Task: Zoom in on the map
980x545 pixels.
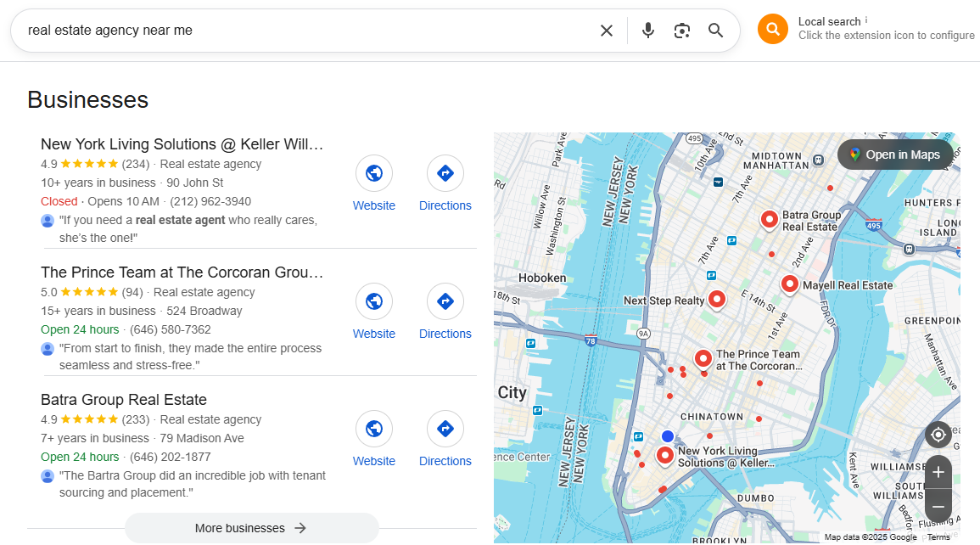Action: tap(938, 472)
